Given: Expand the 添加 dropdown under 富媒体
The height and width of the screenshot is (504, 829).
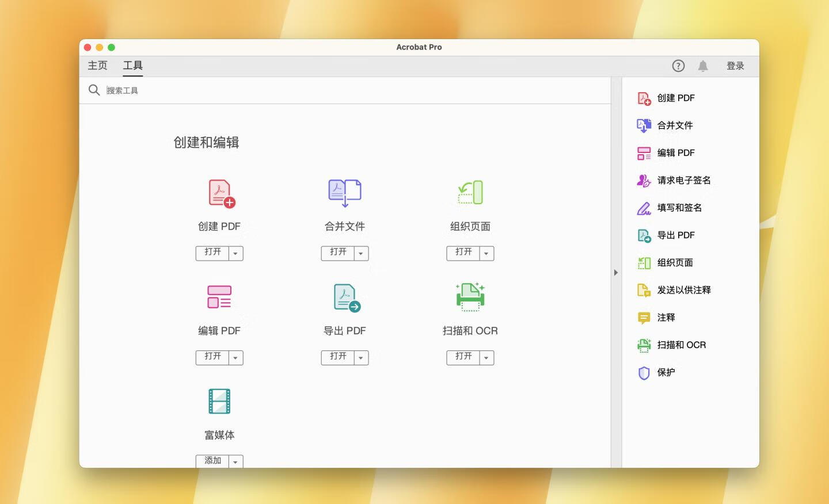Looking at the screenshot, I should click(235, 461).
